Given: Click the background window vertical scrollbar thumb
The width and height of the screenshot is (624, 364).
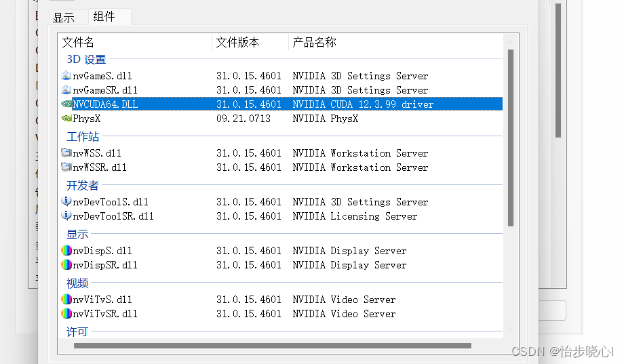Looking at the screenshot, I should [558, 70].
